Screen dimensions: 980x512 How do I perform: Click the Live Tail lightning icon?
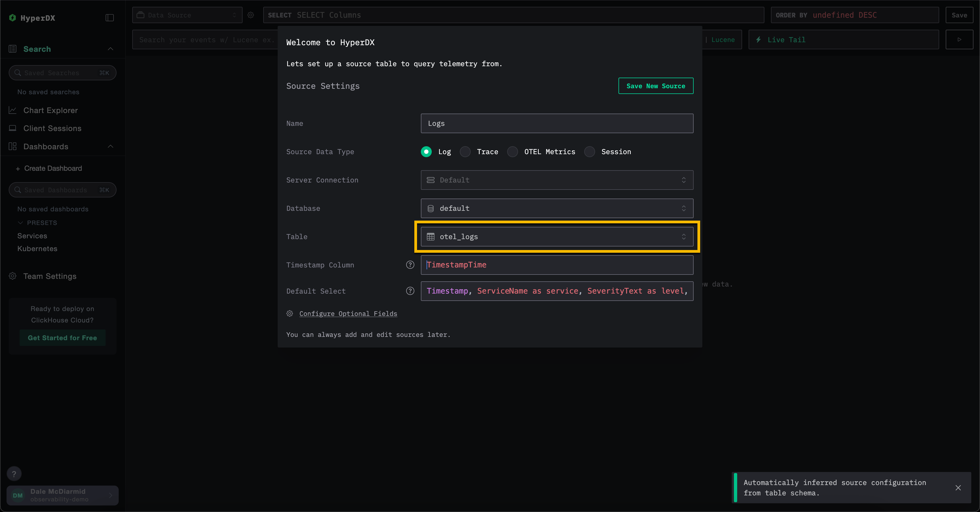[759, 39]
